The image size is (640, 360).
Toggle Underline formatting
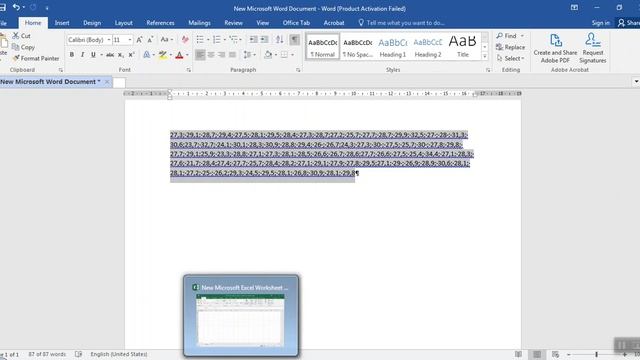pyautogui.click(x=93, y=55)
